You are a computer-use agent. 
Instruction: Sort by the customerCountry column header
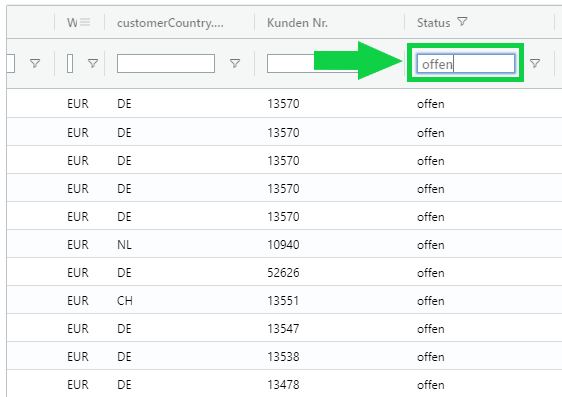[x=170, y=23]
